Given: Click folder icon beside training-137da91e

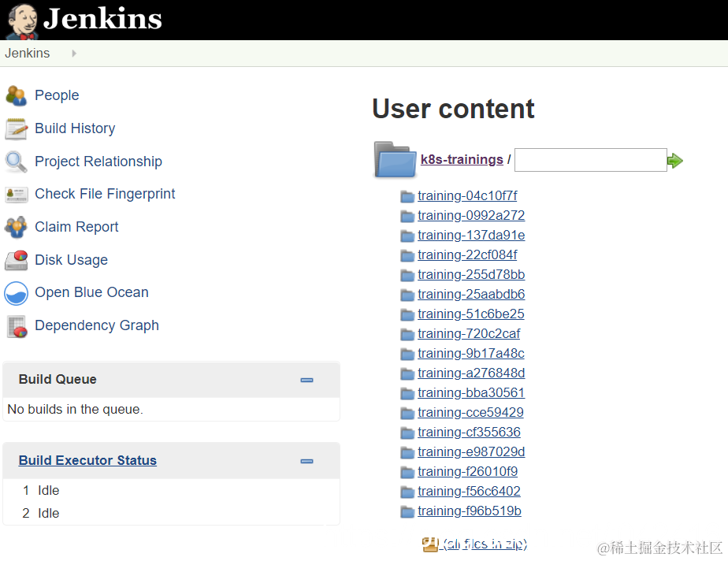Looking at the screenshot, I should 407,236.
